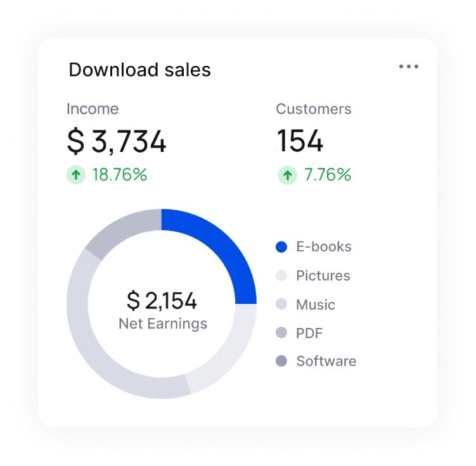The width and height of the screenshot is (476, 466).
Task: Click the Pictures legend label
Action: point(323,275)
